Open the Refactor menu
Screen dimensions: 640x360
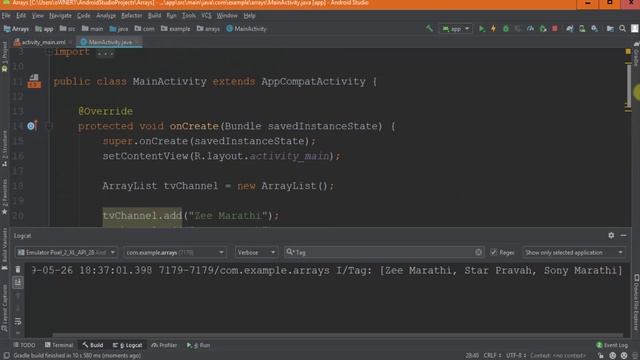131,16
